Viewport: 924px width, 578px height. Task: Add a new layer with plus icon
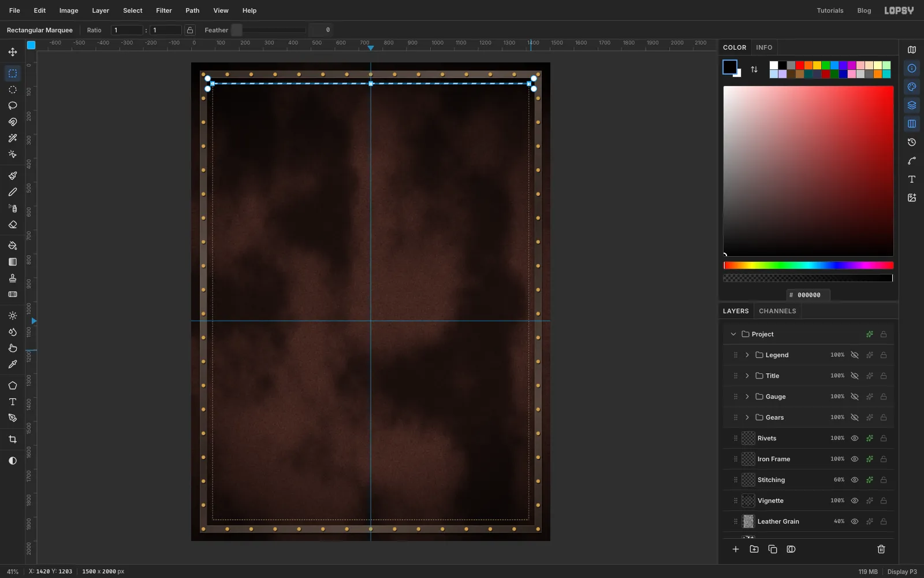pos(736,549)
